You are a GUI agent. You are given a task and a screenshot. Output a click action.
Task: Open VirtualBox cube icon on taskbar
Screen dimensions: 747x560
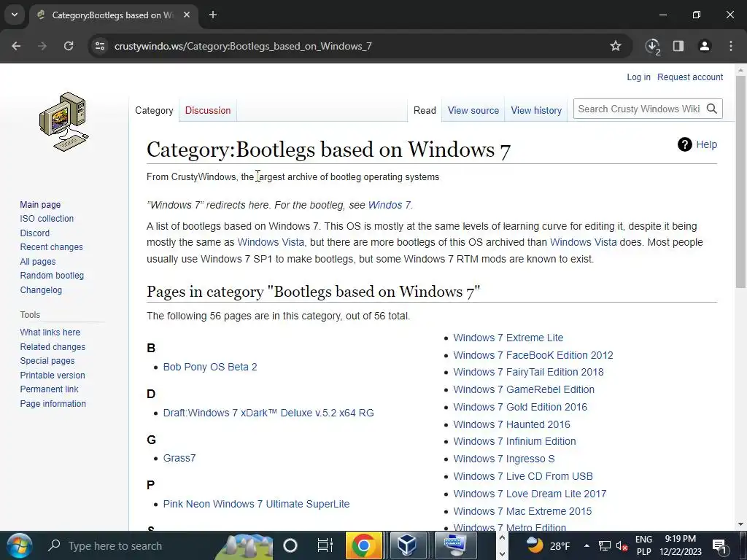pos(408,545)
